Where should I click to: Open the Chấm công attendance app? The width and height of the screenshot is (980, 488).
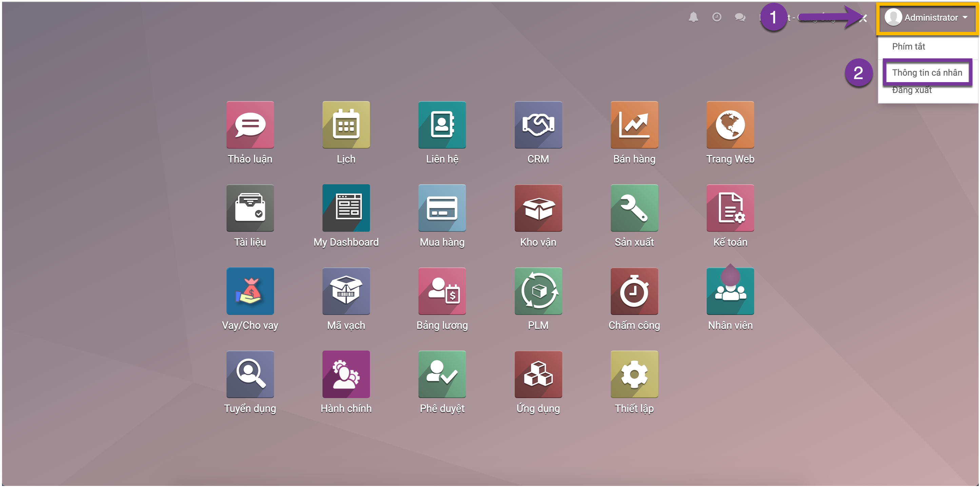[634, 291]
